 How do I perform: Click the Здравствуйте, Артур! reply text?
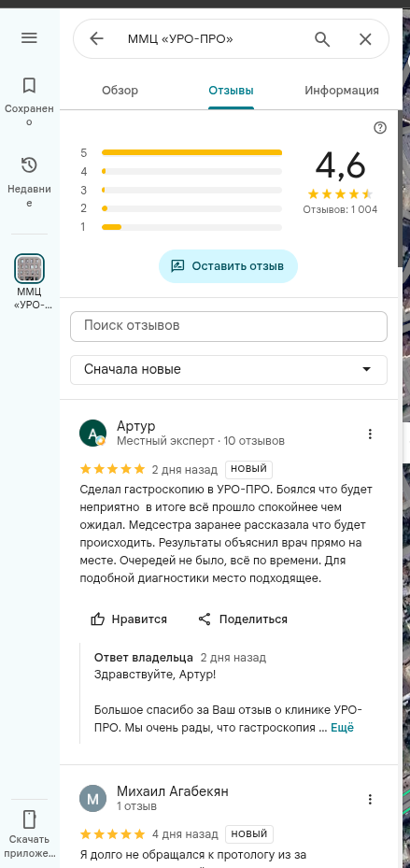pyautogui.click(x=155, y=676)
